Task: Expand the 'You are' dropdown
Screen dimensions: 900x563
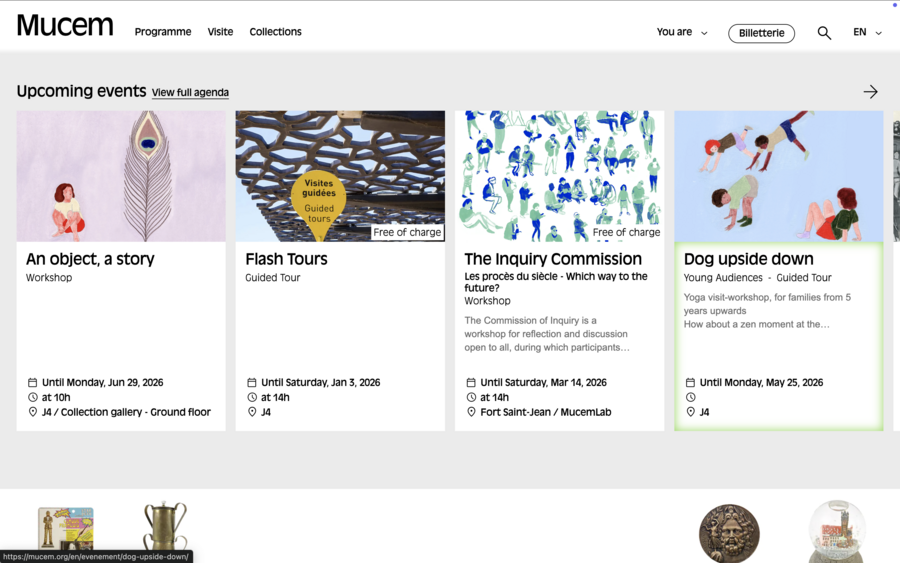Action: click(681, 32)
